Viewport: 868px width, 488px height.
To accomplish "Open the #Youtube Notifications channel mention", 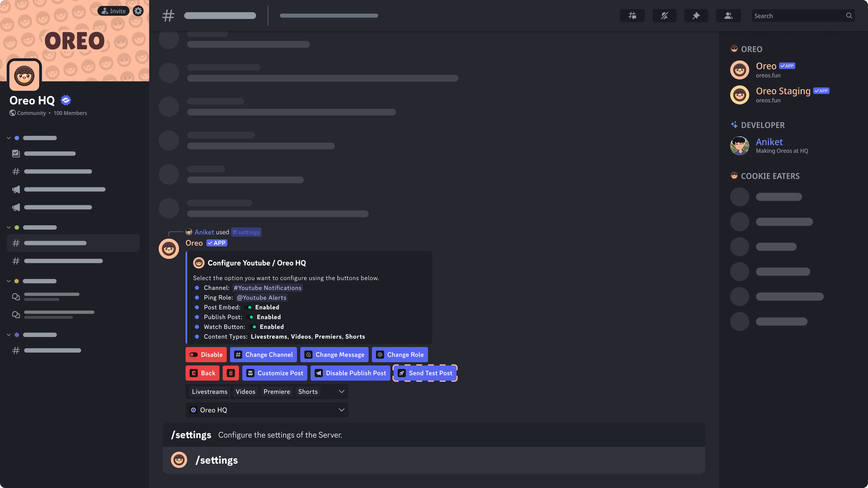I will coord(267,288).
